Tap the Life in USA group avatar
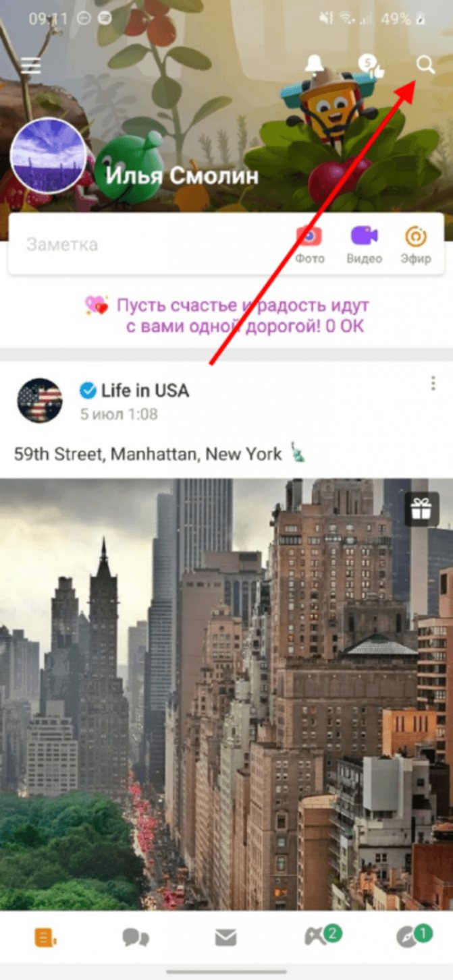 (x=40, y=401)
